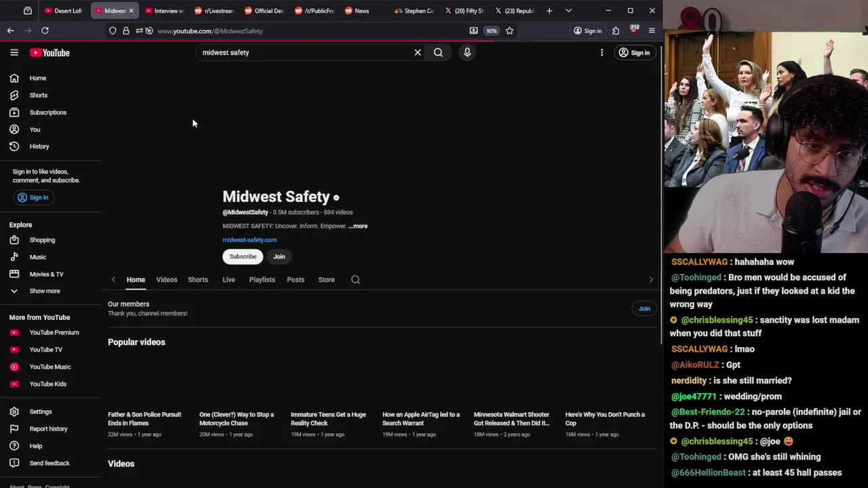Switch to channel Store tab
Viewport: 868px width, 488px height.
click(326, 279)
